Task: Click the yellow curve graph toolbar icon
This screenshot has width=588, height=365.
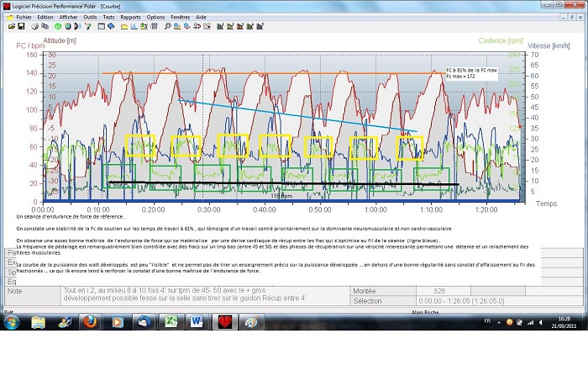Action: (124, 26)
